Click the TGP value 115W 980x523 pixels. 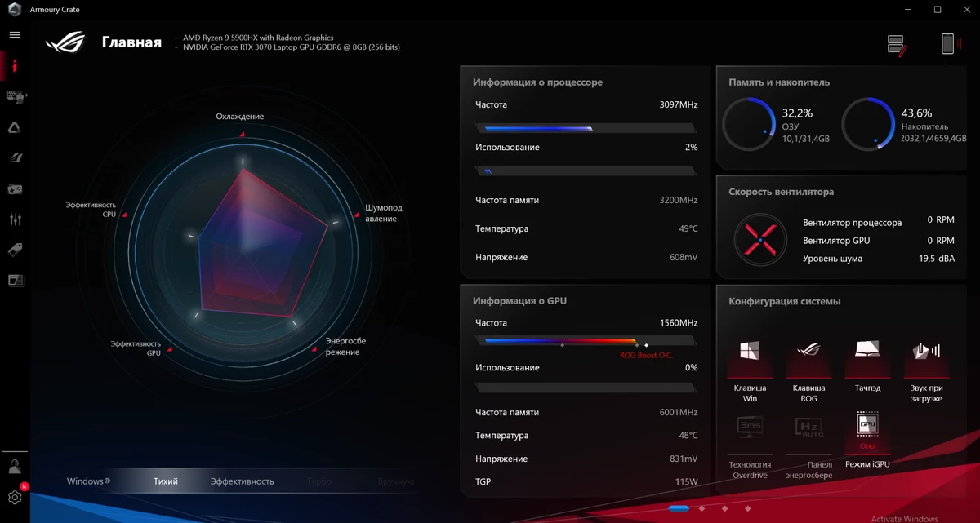[x=687, y=482]
